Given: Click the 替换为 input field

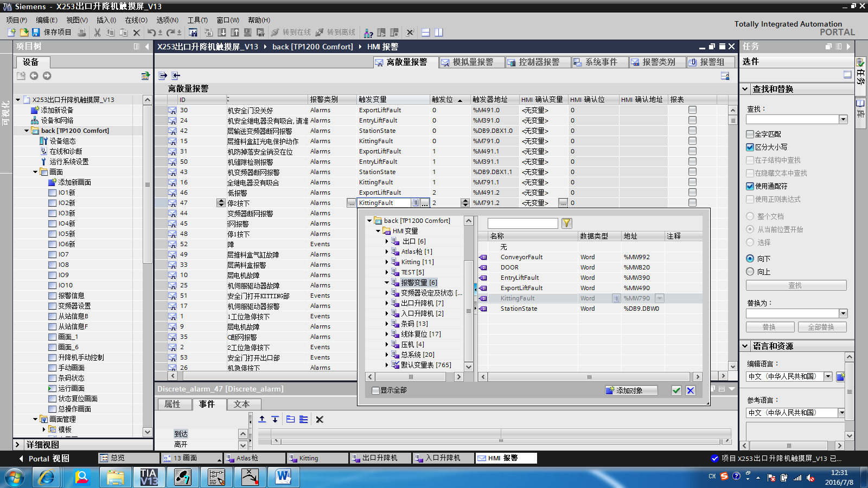Looking at the screenshot, I should (x=793, y=313).
